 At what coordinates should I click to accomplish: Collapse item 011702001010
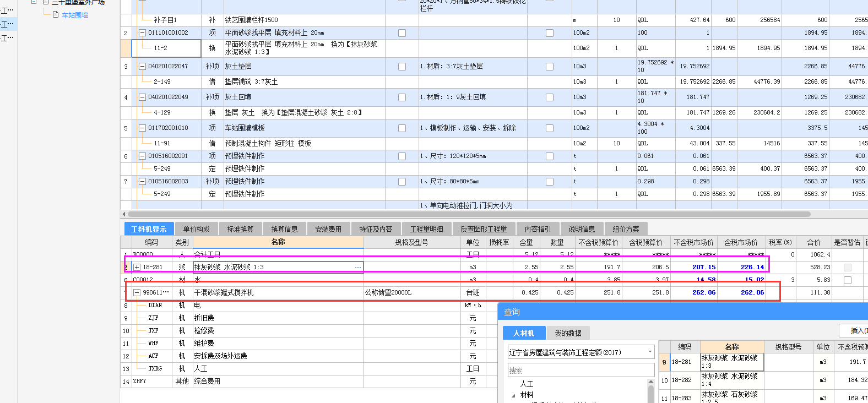coord(142,128)
